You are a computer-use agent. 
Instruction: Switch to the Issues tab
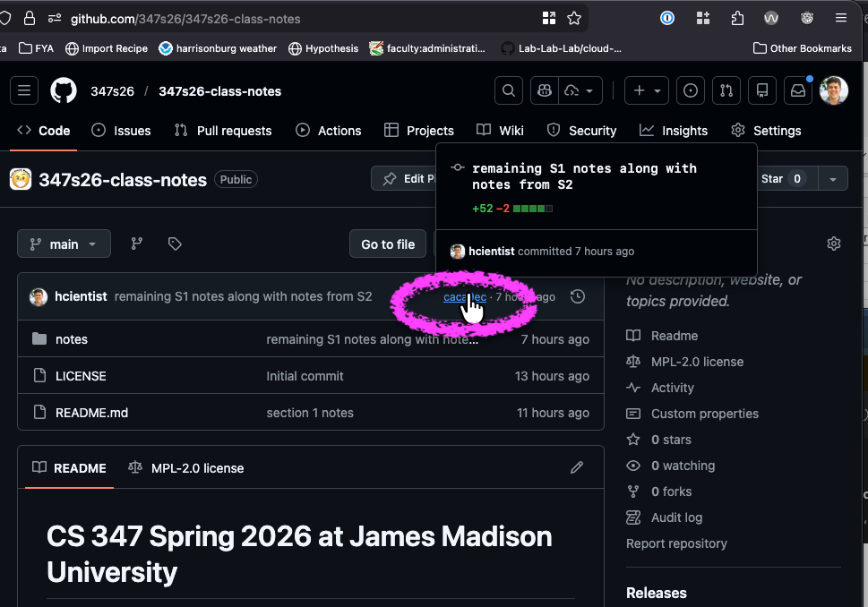pyautogui.click(x=121, y=131)
